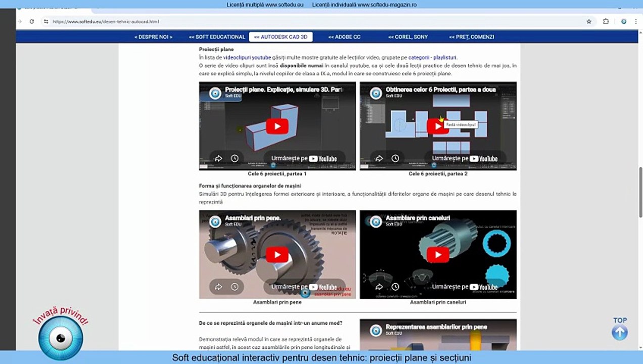643x364 pixels.
Task: Open Soft EDU avatar on Obținerea celor 6 Proiecții
Action: coord(376,93)
